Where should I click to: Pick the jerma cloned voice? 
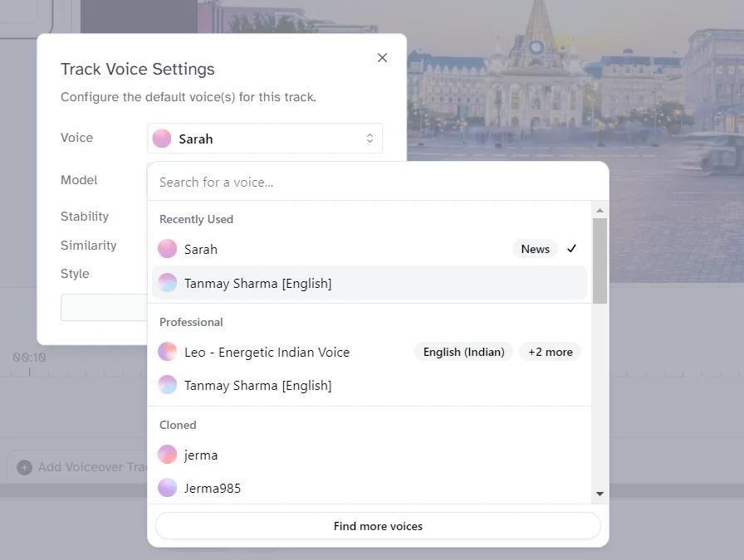point(370,455)
